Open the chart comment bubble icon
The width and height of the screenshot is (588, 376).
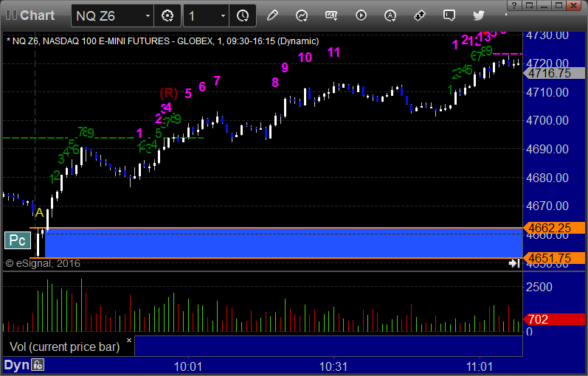[449, 15]
